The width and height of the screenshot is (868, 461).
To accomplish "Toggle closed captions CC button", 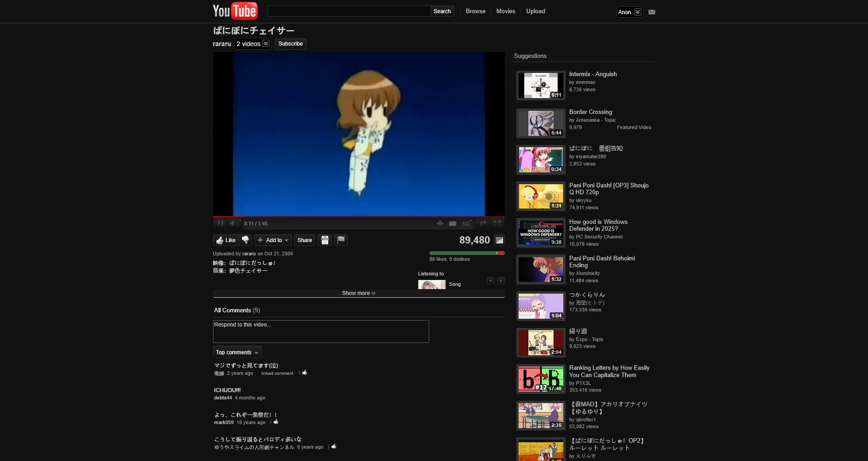I will point(452,223).
